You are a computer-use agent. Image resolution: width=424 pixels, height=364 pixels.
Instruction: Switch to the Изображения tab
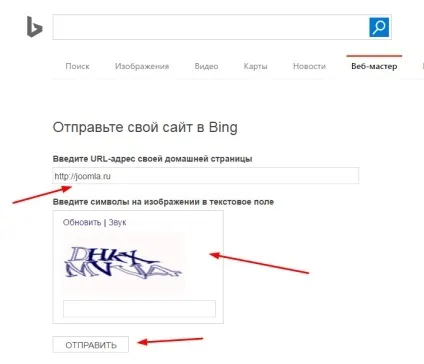tap(142, 66)
